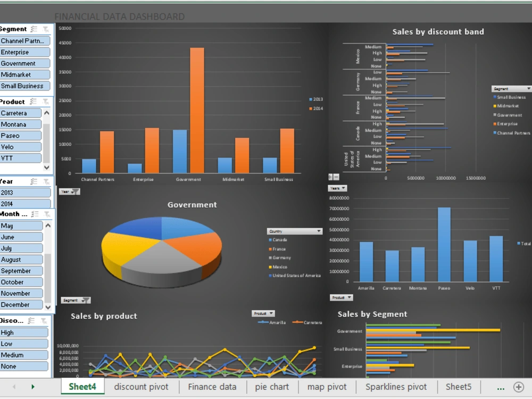Click the Sales by discount band title

click(438, 32)
